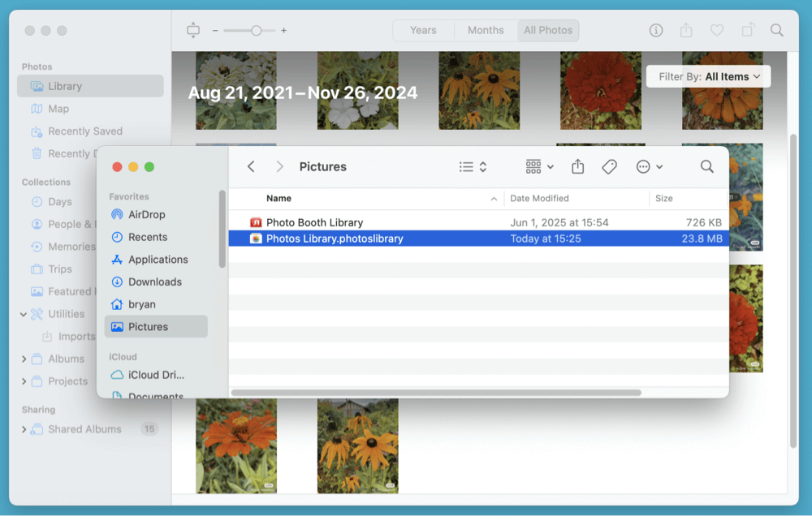Switch to Months view in Photos
The height and width of the screenshot is (516, 812).
(485, 30)
